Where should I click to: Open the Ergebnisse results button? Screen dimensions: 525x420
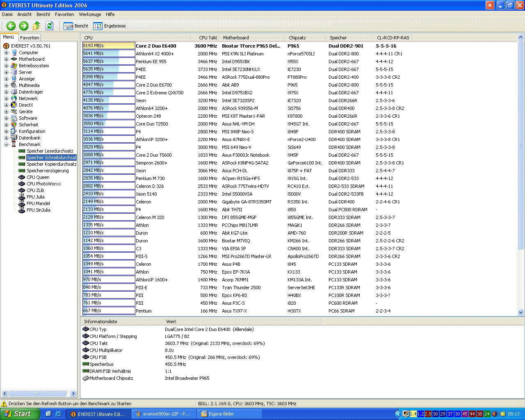pos(110,26)
